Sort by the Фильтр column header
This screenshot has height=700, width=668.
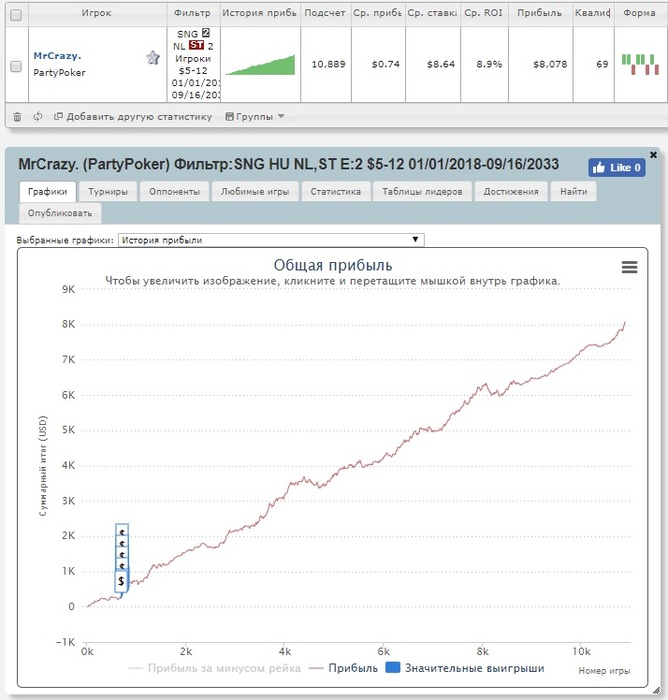point(192,13)
